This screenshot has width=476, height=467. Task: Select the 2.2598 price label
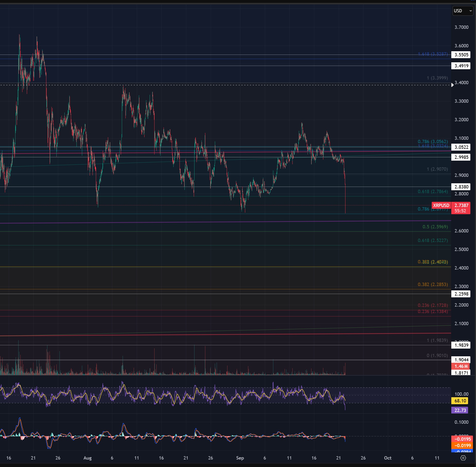coord(461,294)
